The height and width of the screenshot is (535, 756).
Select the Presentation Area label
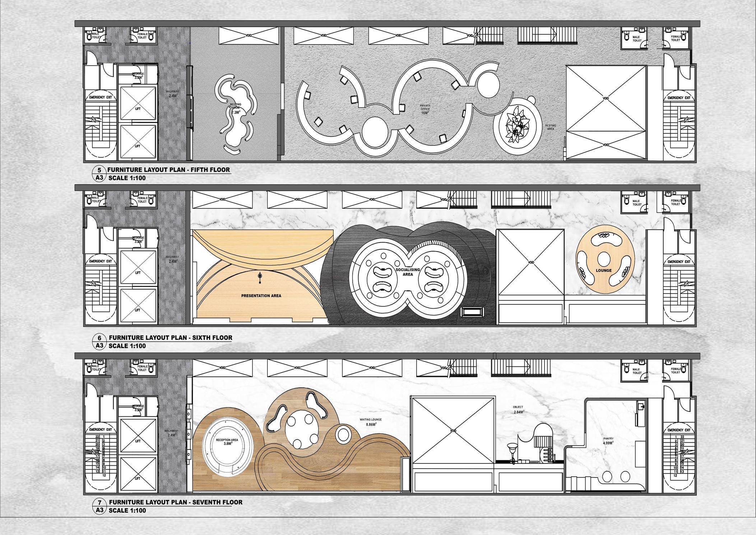[x=261, y=296]
